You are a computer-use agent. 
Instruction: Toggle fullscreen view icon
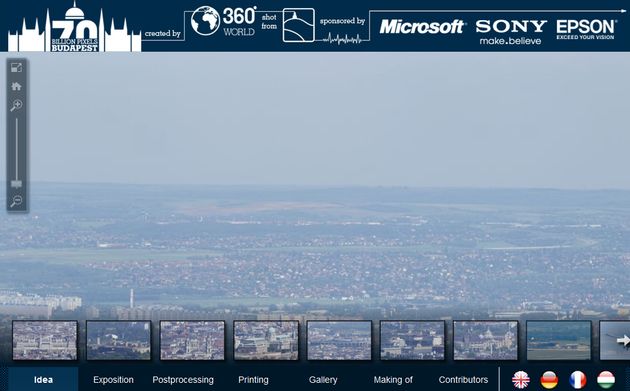pyautogui.click(x=16, y=68)
